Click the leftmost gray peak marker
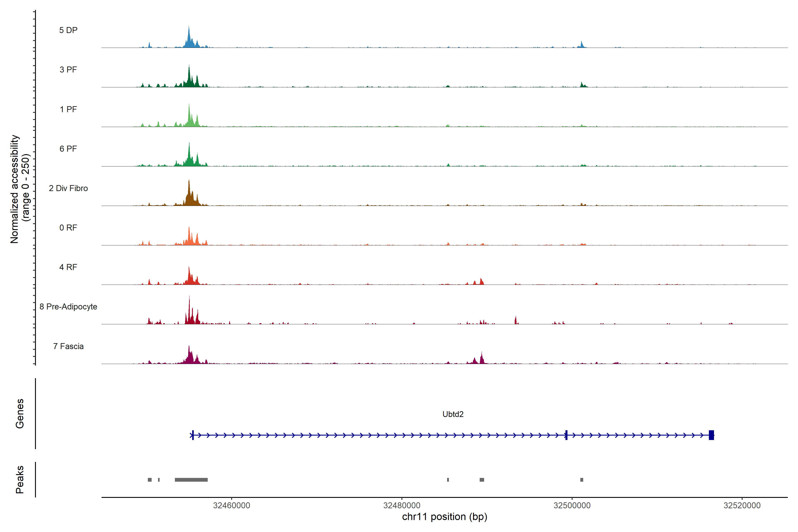This screenshot has width=798, height=532. 150,480
